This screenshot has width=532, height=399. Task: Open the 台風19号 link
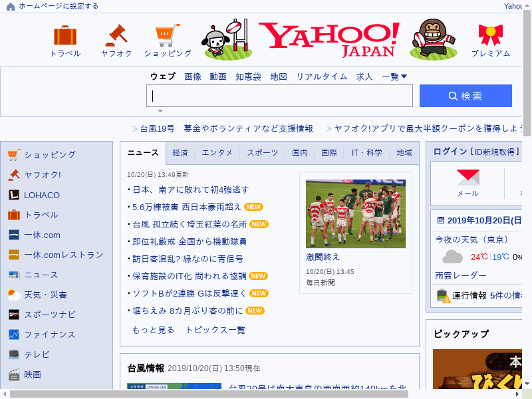tap(157, 128)
